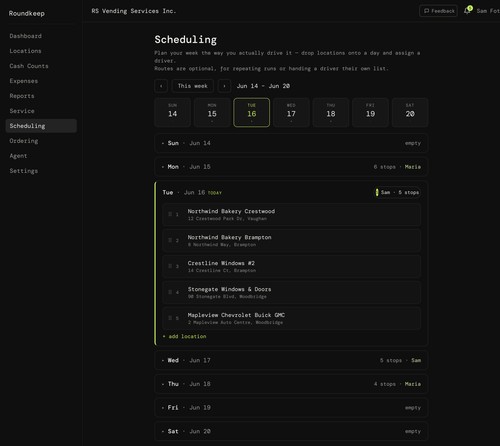Image resolution: width=500 pixels, height=446 pixels.
Task: Expand the Sun Jun 14 row
Action: pos(291,143)
